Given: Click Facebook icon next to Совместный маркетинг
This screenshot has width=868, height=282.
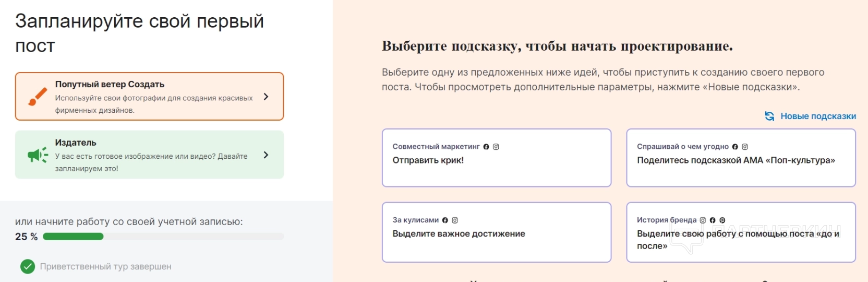Looking at the screenshot, I should 486,147.
